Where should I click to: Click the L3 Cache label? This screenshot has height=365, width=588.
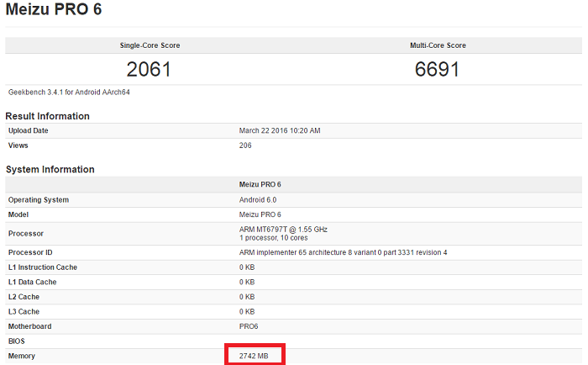pyautogui.click(x=24, y=312)
